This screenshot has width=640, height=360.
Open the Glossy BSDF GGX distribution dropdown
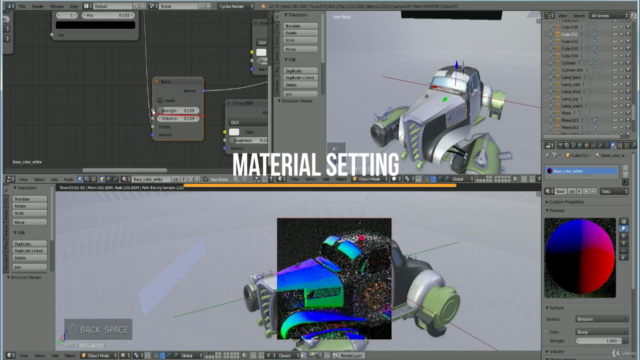coord(248,122)
